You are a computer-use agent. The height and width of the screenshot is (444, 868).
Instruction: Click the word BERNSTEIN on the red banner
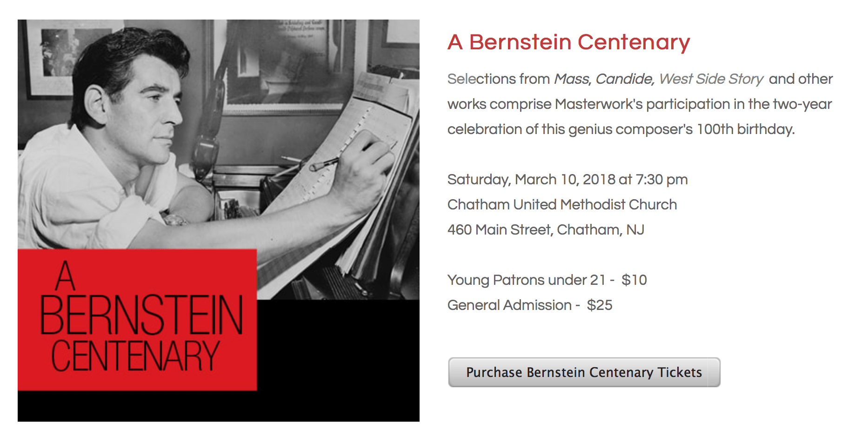click(141, 315)
